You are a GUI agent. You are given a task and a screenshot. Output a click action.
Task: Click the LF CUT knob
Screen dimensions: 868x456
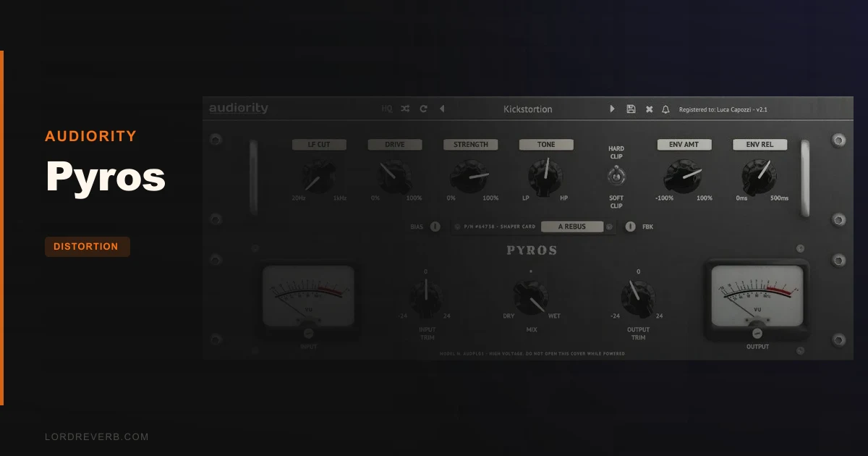tap(319, 176)
